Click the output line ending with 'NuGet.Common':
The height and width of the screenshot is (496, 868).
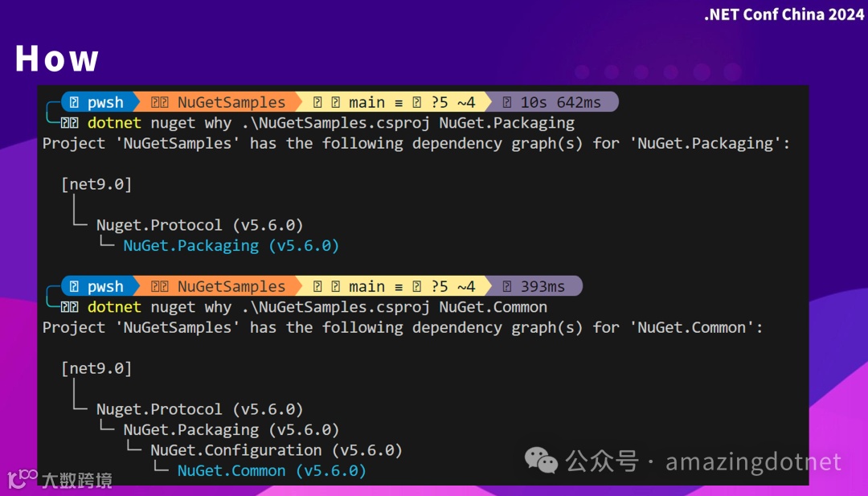pos(403,328)
